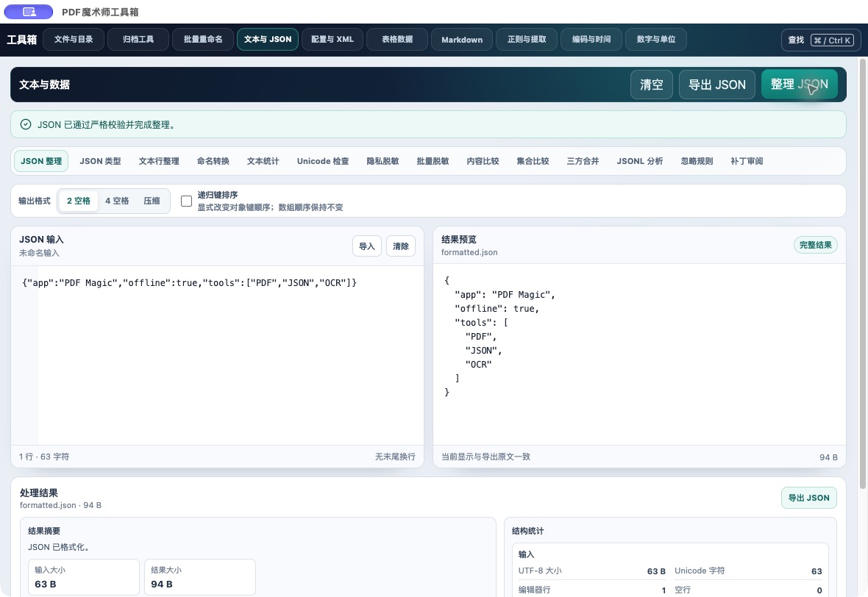The width and height of the screenshot is (868, 597).
Task: Click the 1 行 · 63 字符 status text
Action: 44,457
